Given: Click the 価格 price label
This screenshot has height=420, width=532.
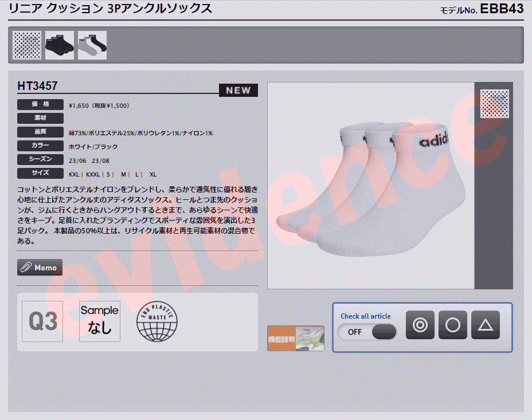Looking at the screenshot, I should pos(40,104).
